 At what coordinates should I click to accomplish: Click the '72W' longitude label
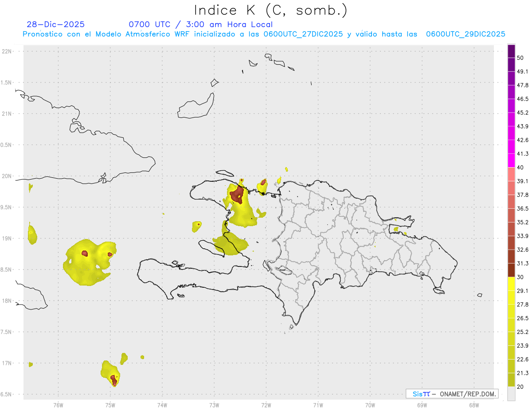pos(266,405)
